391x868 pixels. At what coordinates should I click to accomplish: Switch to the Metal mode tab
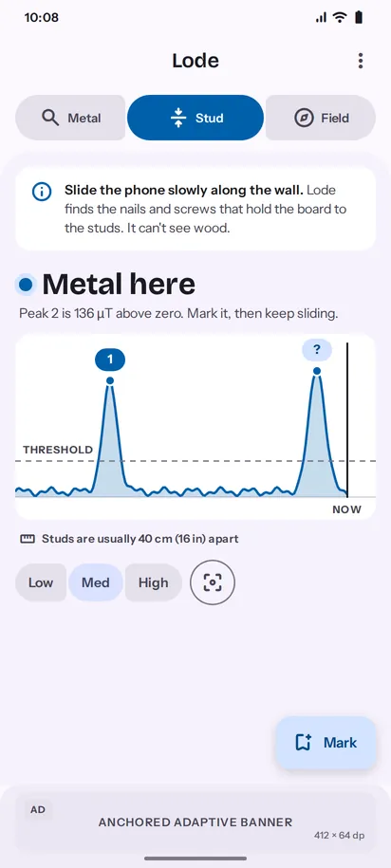coord(70,118)
